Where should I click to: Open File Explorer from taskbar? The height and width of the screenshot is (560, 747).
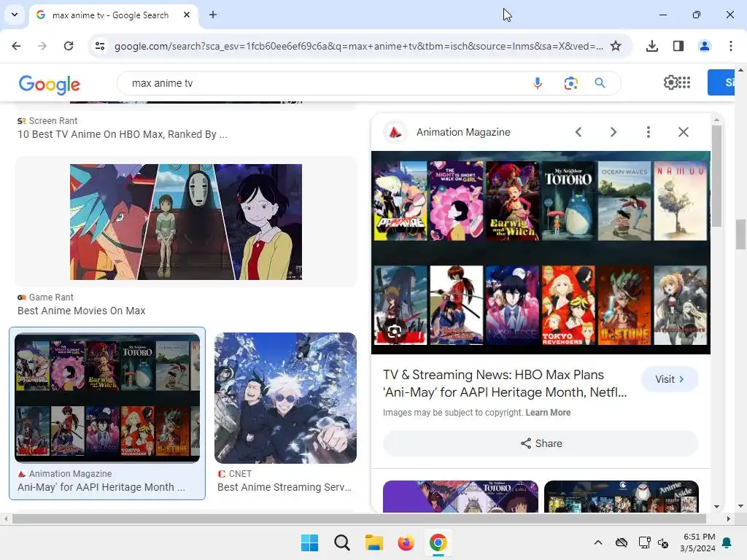pyautogui.click(x=374, y=542)
